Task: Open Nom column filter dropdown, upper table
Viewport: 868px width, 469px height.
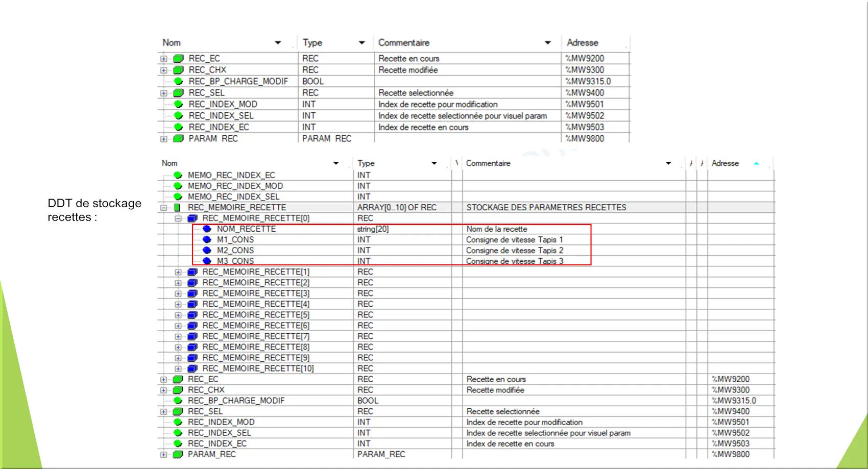Action: tap(278, 43)
